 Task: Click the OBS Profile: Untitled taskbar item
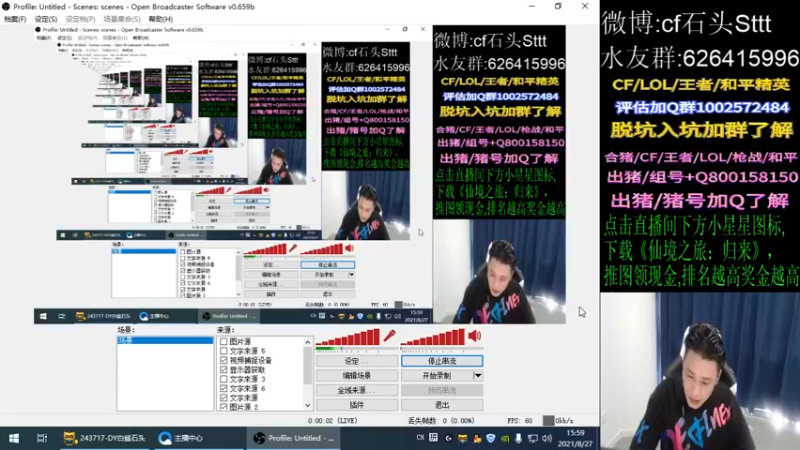click(x=295, y=438)
